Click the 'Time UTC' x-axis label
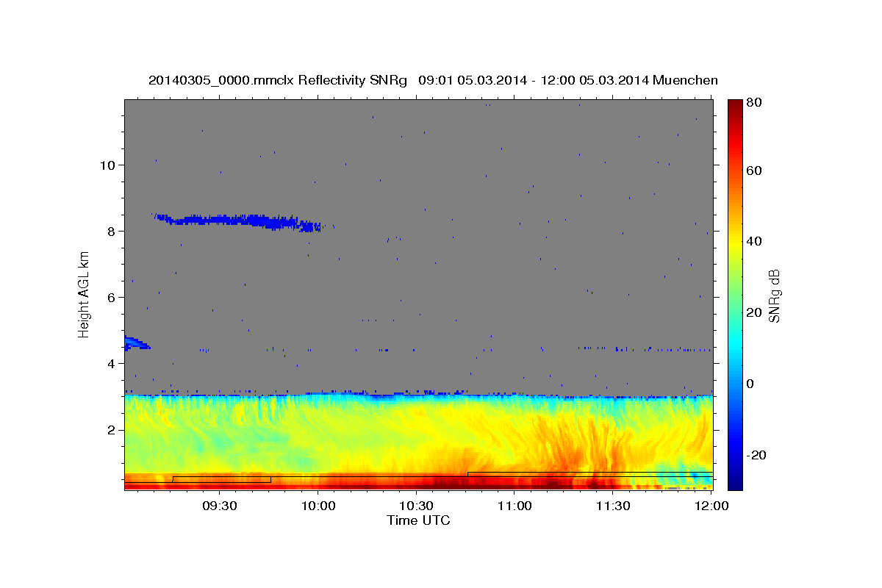 click(418, 520)
